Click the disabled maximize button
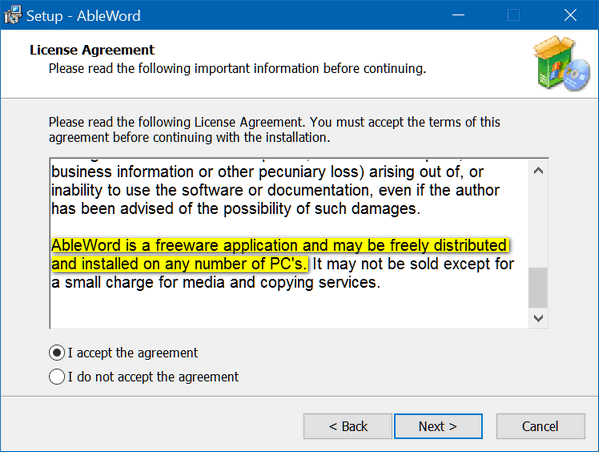This screenshot has width=599, height=452. [513, 15]
